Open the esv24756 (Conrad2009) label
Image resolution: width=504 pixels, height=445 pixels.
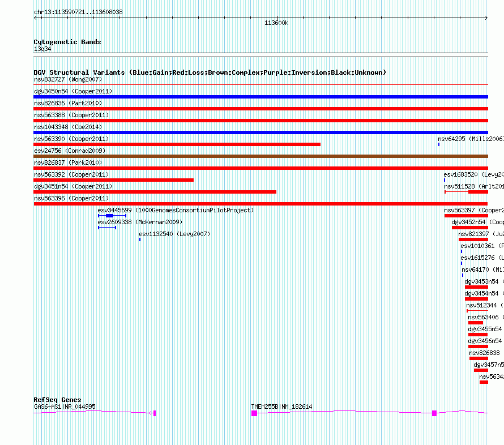click(x=70, y=151)
